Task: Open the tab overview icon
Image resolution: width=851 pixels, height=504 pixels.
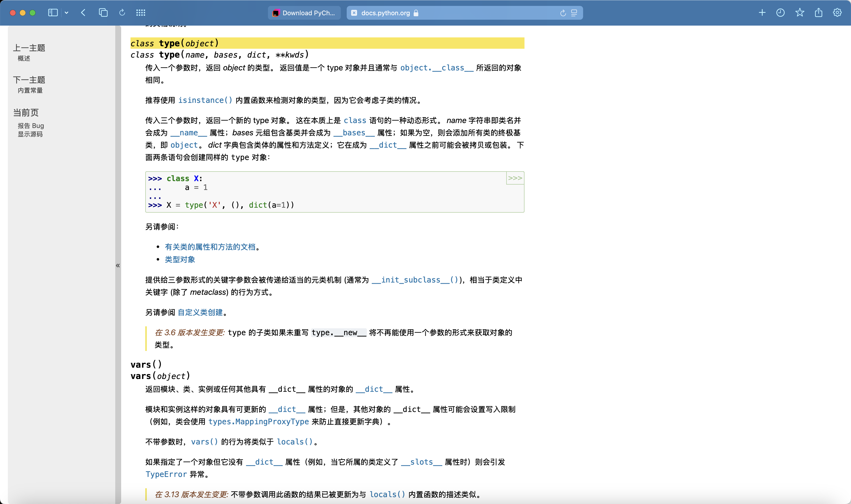Action: click(x=103, y=13)
